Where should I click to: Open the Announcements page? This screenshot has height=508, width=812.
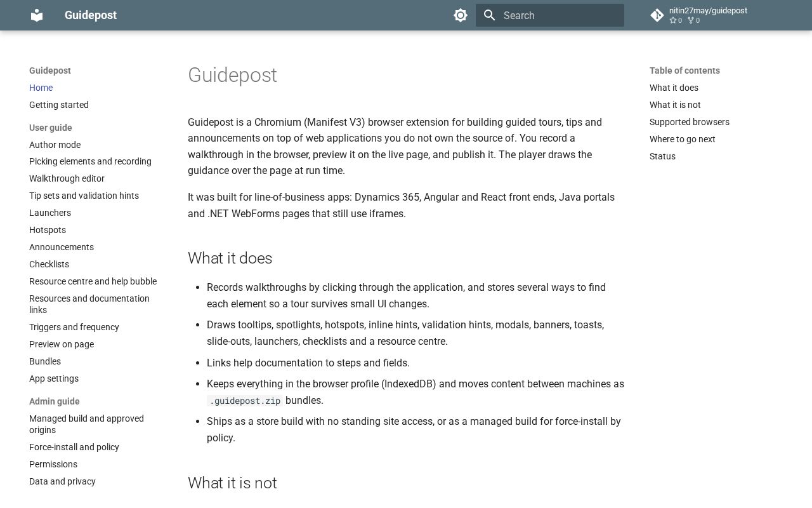(62, 247)
